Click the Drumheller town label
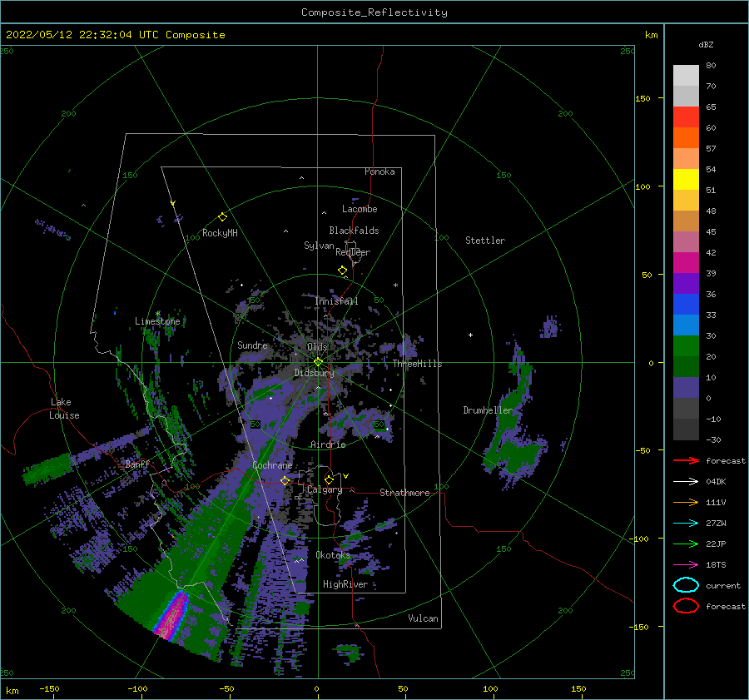Viewport: 749px width, 700px height. 488,410
